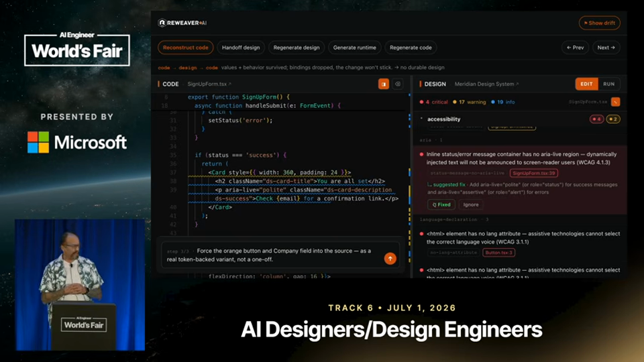Open the Button.tsx:3 reference tag
Viewport: 644px width, 362px height.
(x=498, y=253)
